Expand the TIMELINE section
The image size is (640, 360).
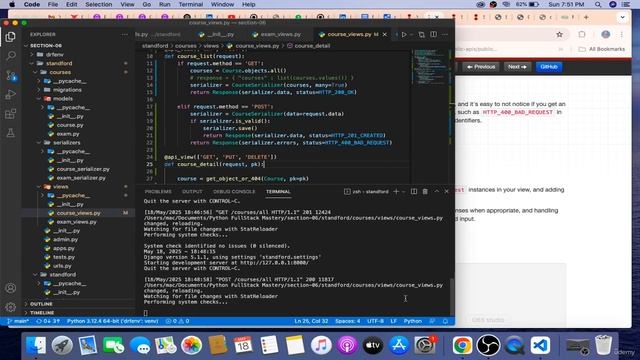(x=42, y=313)
